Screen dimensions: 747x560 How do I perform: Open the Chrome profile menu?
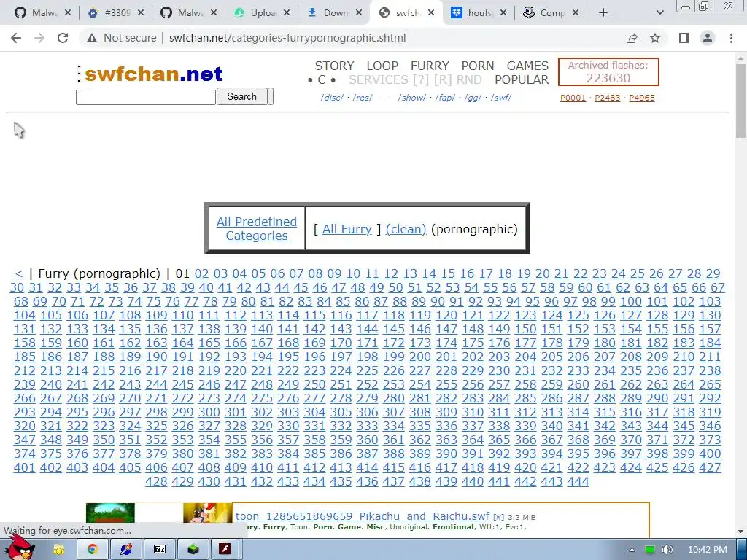[x=708, y=38]
